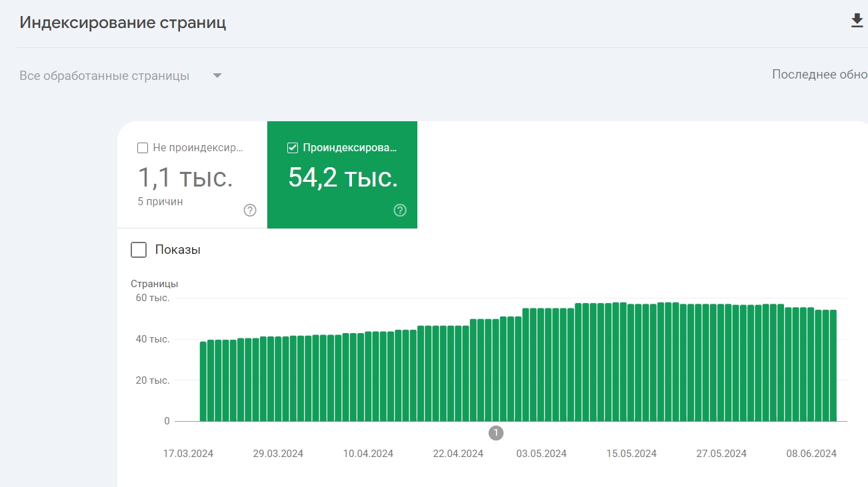Viewport: 868px width, 487px height.
Task: Toggle the 'Не проиндексир…' checkbox
Action: 142,148
